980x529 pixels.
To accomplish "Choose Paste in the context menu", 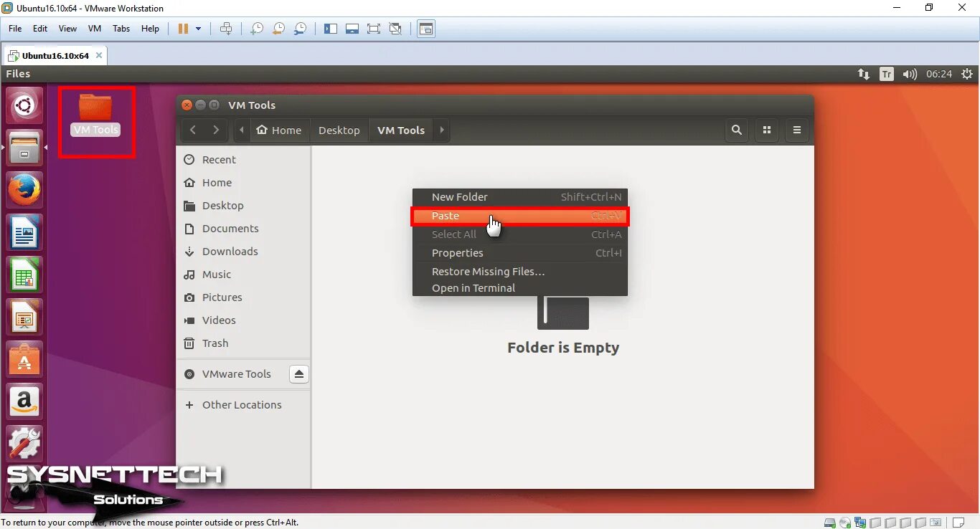I will (520, 216).
